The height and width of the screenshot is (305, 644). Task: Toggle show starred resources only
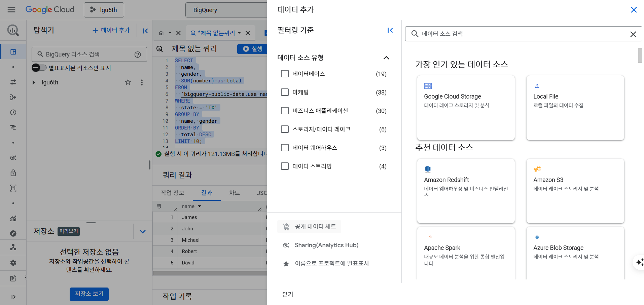point(39,68)
